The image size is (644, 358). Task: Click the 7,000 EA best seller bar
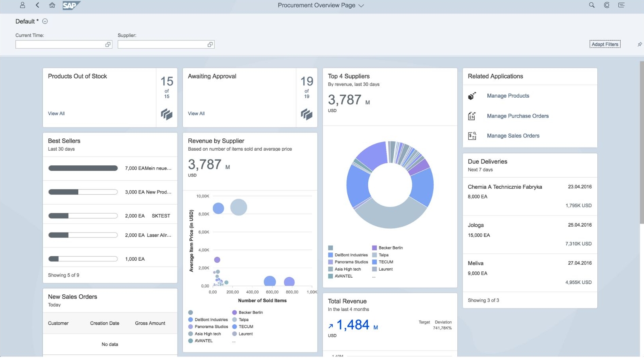tap(83, 168)
